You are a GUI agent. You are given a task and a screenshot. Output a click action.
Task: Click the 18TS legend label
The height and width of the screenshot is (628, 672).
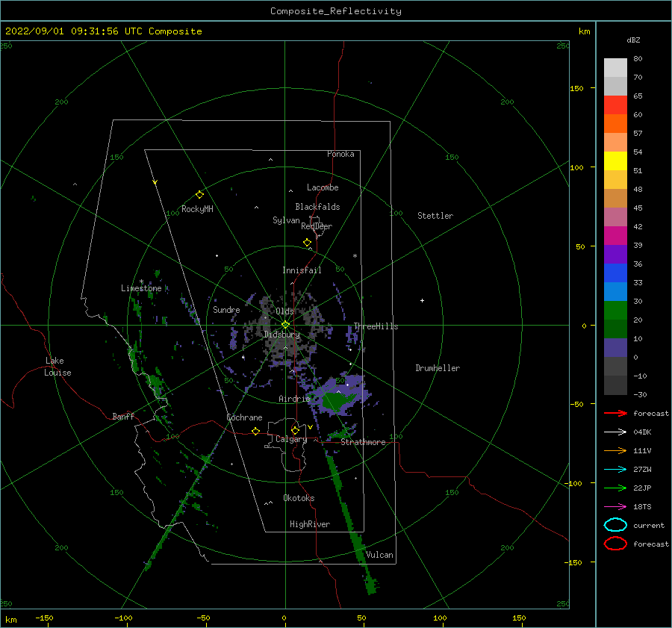[642, 507]
